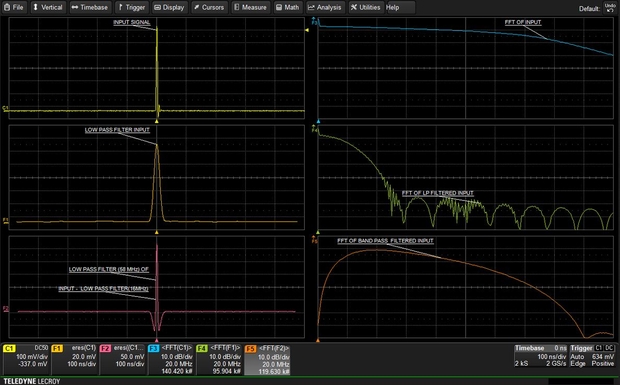Open the Timebase descriptor box

[x=541, y=356]
